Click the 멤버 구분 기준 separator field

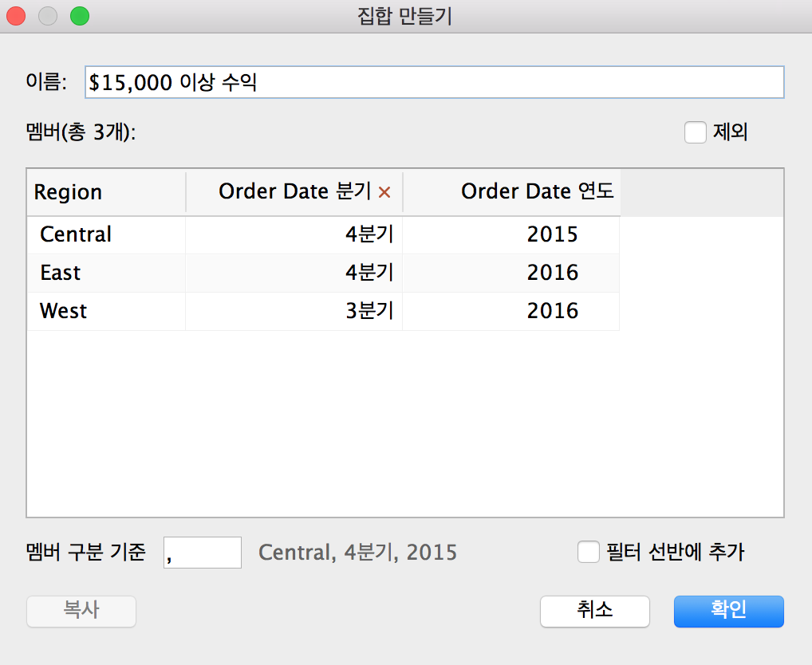pyautogui.click(x=203, y=553)
